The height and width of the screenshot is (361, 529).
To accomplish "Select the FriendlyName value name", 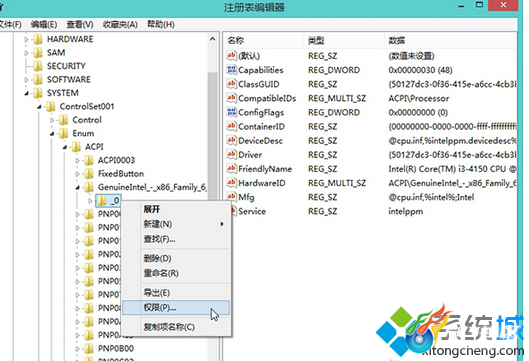I will 265,169.
